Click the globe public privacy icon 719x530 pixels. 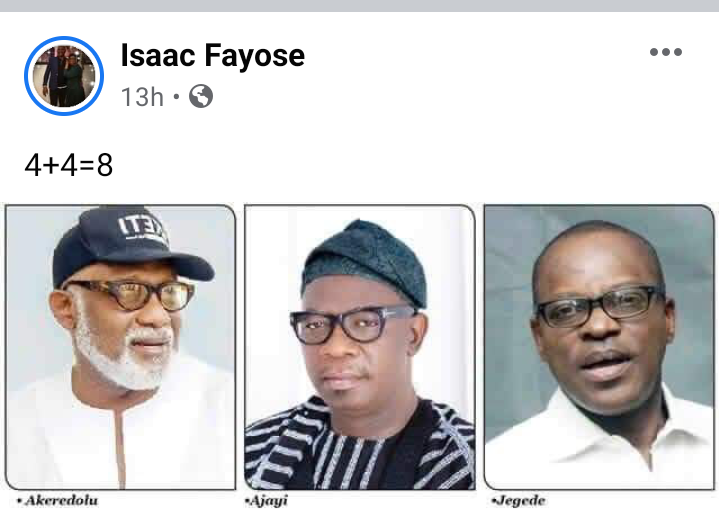201,96
